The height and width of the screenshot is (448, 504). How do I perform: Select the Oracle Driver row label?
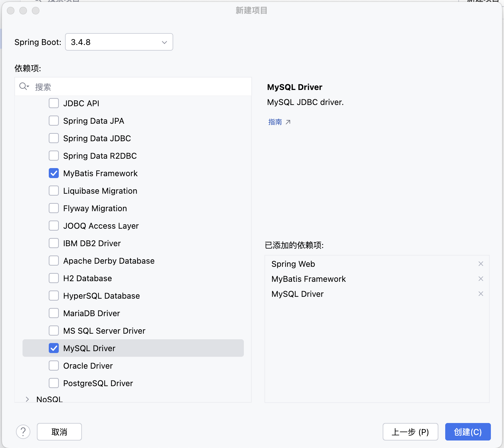(88, 366)
